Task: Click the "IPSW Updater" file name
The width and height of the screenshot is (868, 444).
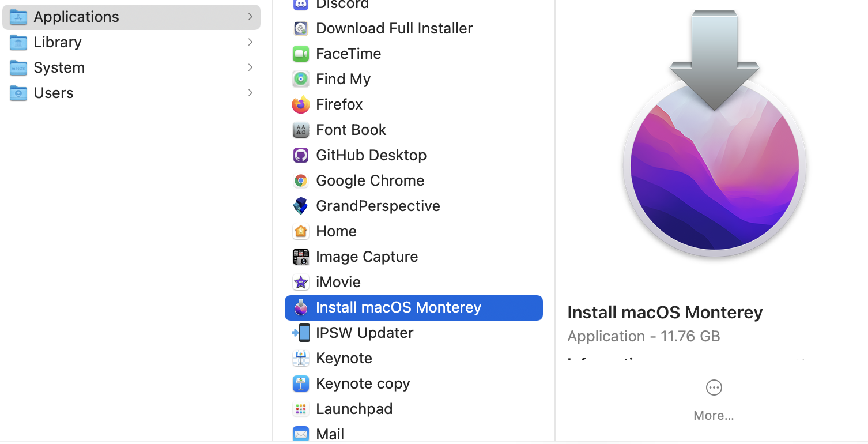Action: pos(365,333)
